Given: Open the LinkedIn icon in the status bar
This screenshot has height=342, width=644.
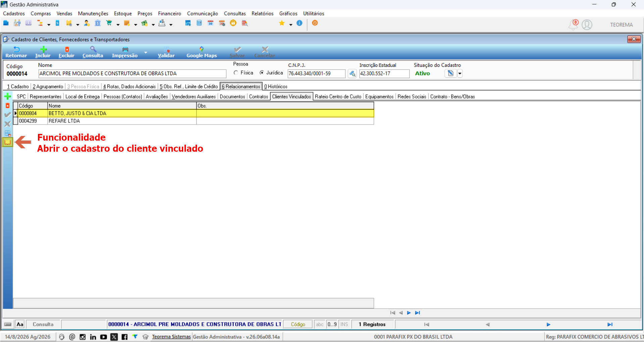Looking at the screenshot, I should coord(93,337).
